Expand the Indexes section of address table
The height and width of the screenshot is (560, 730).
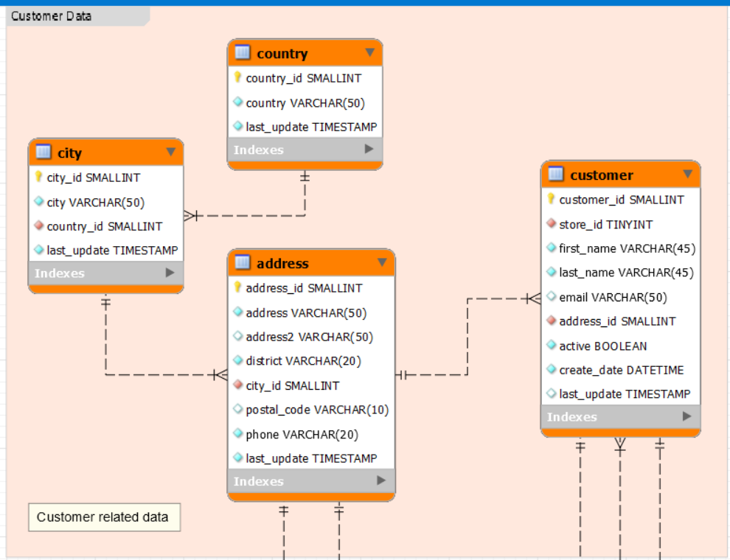[x=381, y=480]
